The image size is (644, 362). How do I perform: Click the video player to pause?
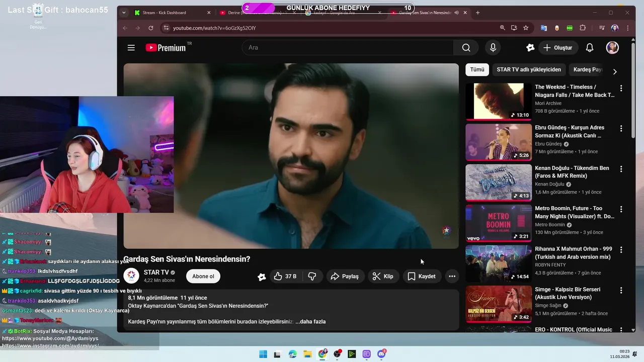(x=291, y=156)
